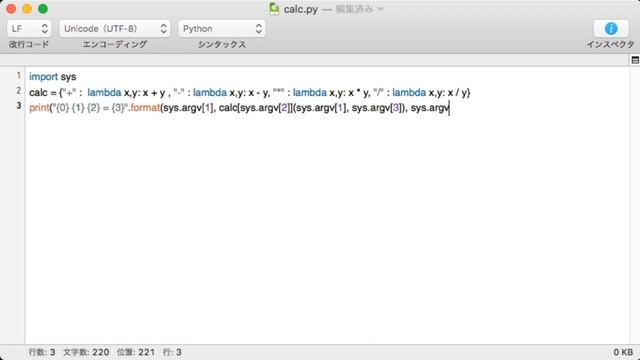640x360 pixels.
Task: Click 'sys.argv[3]' on line 3
Action: (378, 108)
